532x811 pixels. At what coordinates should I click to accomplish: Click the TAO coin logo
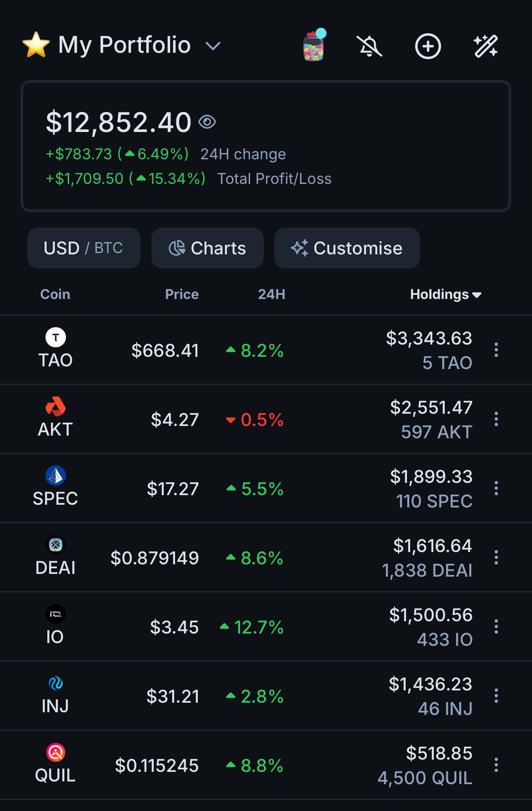tap(55, 338)
